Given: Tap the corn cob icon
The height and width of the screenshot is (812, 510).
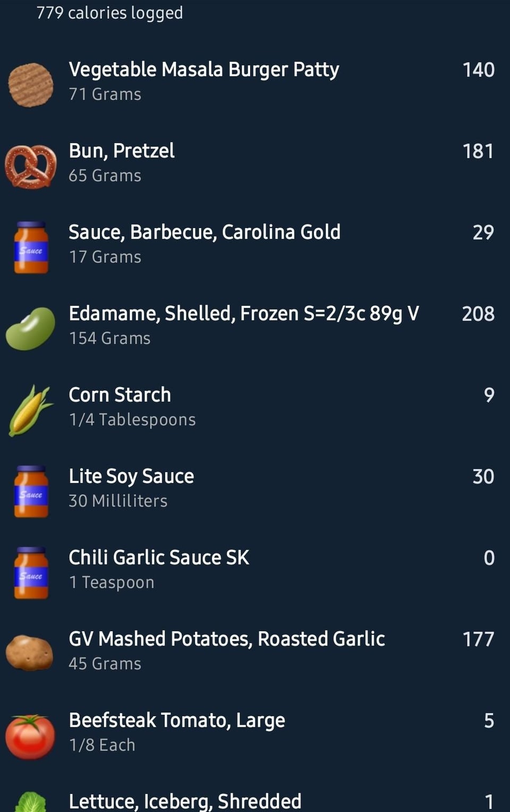Looking at the screenshot, I should pyautogui.click(x=31, y=411).
